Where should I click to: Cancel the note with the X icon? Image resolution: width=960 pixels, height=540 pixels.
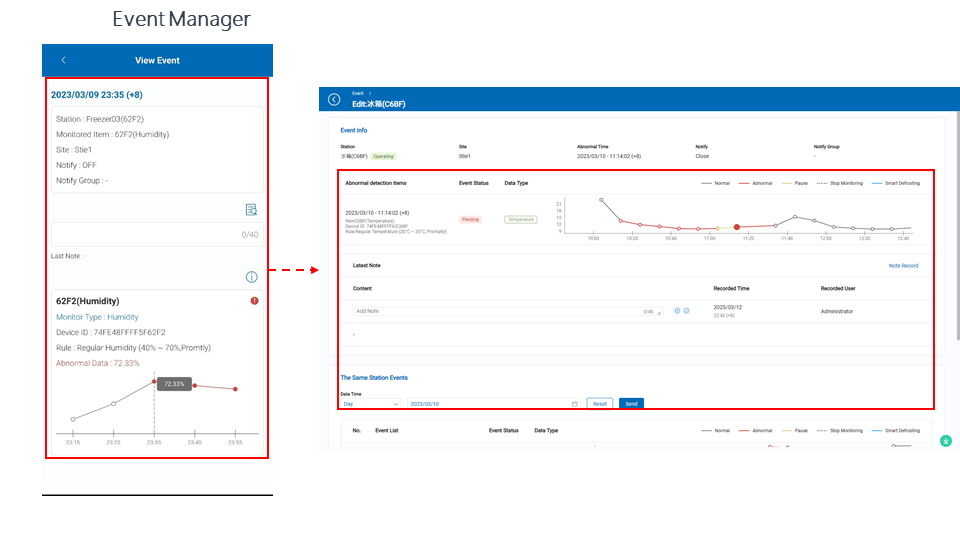677,311
